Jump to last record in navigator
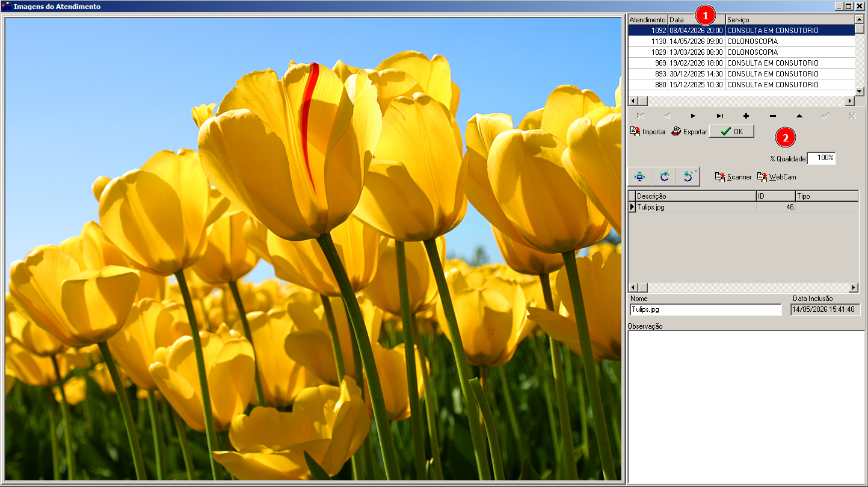868x487 pixels. (x=720, y=116)
